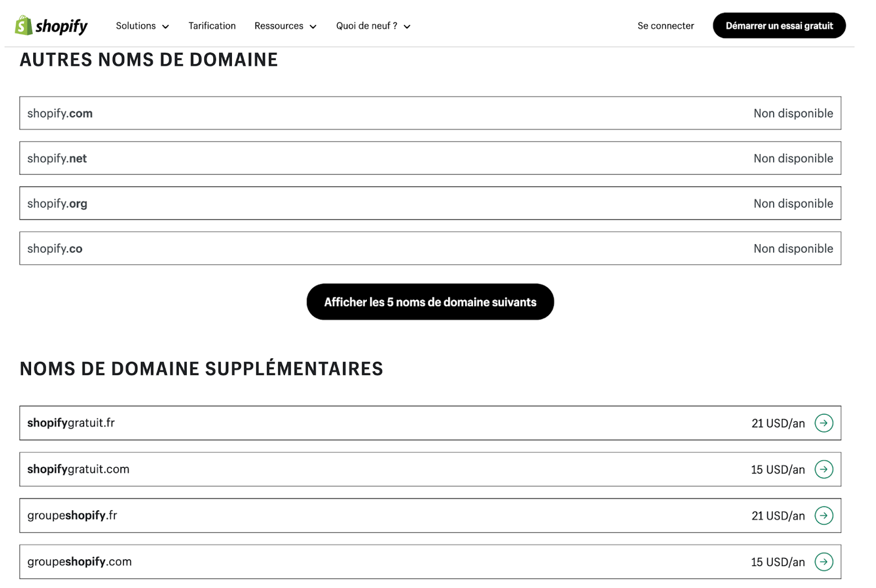
Task: Click Démarrer un essai gratuit button
Action: click(x=779, y=26)
